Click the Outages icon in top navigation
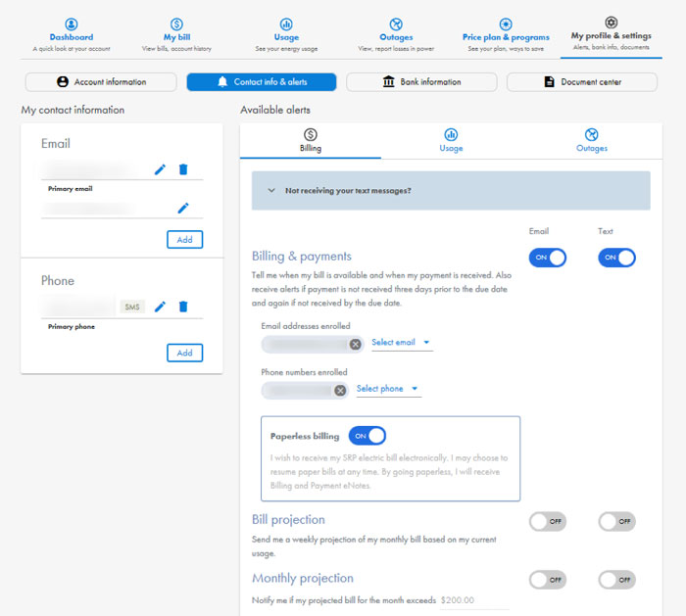Screen dimensions: 686x616 point(396,24)
